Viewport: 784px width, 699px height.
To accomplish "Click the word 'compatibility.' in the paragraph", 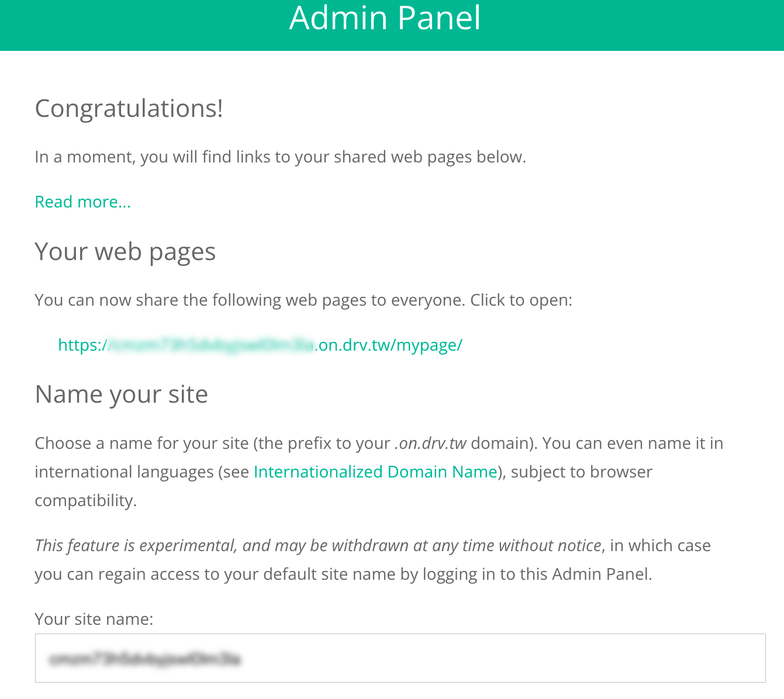I will point(85,500).
